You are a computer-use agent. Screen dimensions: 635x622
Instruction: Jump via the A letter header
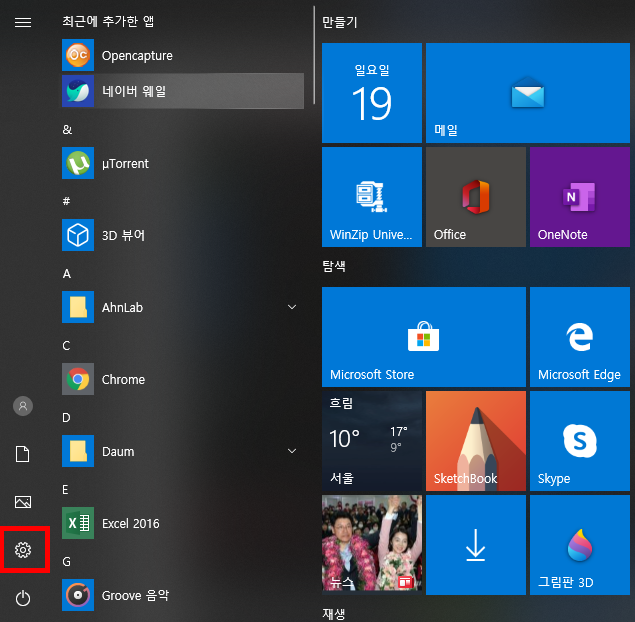(67, 274)
